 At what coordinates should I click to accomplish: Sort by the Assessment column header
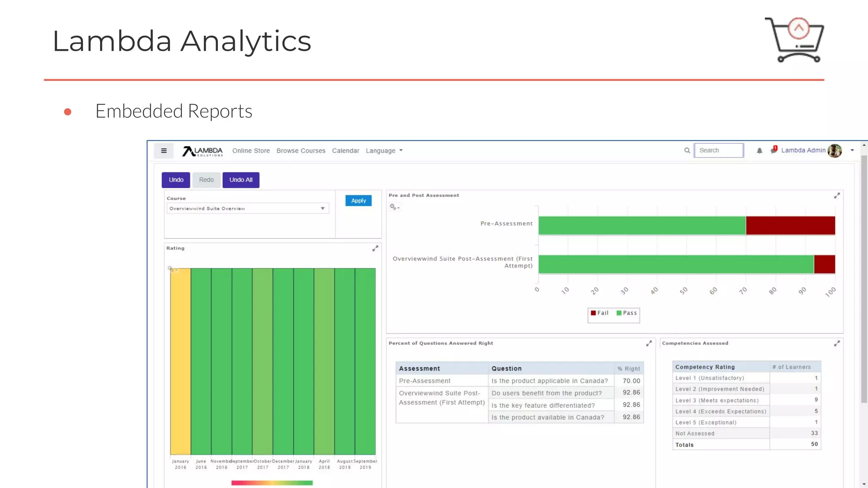pos(442,369)
